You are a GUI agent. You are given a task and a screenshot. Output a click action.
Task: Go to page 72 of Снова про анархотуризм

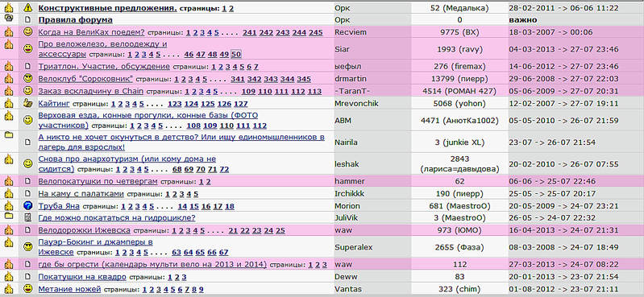224,169
